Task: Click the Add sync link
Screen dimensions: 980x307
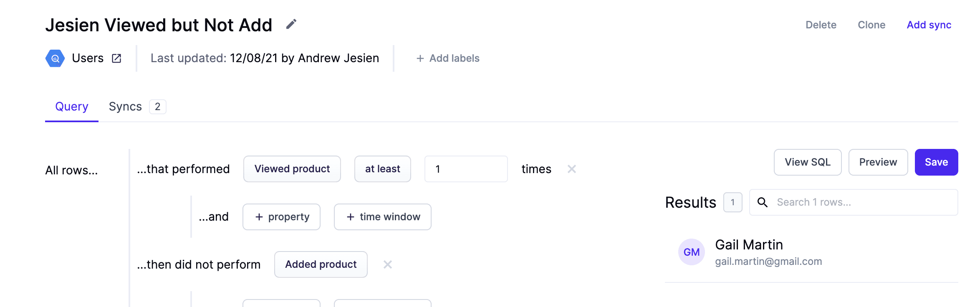Action: pos(929,25)
